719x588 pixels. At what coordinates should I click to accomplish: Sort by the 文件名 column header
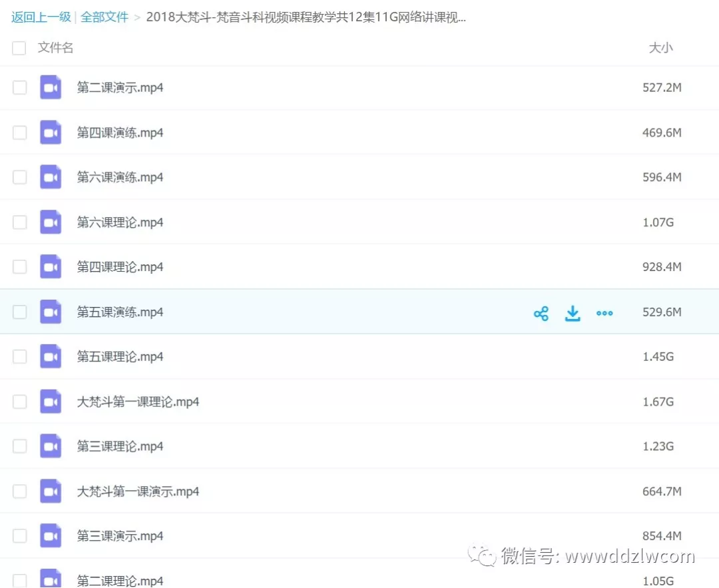55,48
